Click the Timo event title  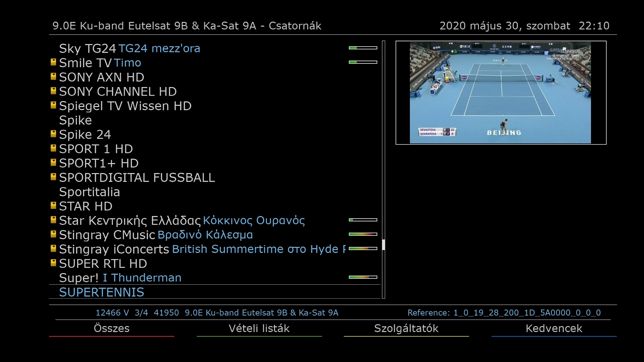tap(127, 63)
